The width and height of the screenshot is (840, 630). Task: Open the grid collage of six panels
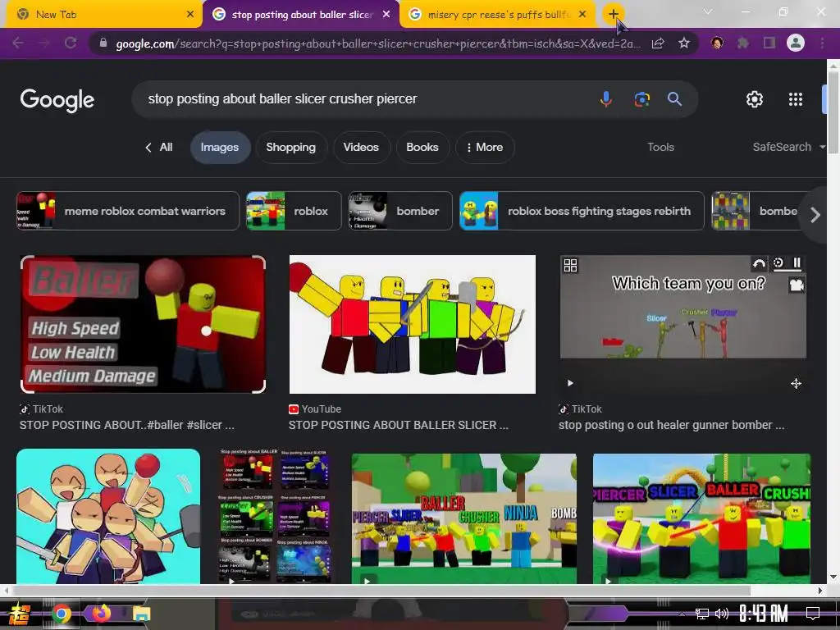pyautogui.click(x=276, y=516)
